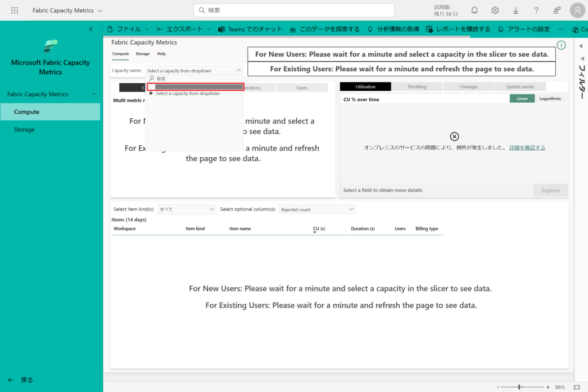
Task: Click the notifications bell icon
Action: 474,10
